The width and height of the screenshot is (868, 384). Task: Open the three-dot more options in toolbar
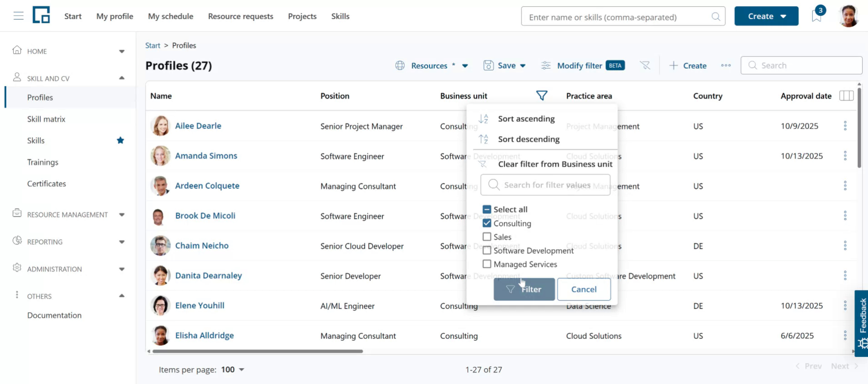[726, 65]
